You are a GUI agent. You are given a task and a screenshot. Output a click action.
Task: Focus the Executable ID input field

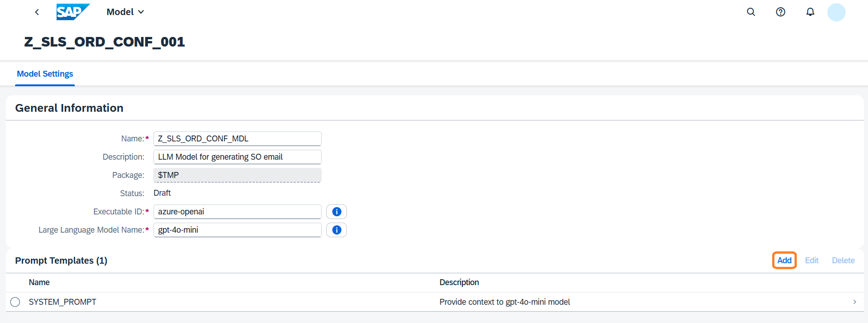pos(237,212)
